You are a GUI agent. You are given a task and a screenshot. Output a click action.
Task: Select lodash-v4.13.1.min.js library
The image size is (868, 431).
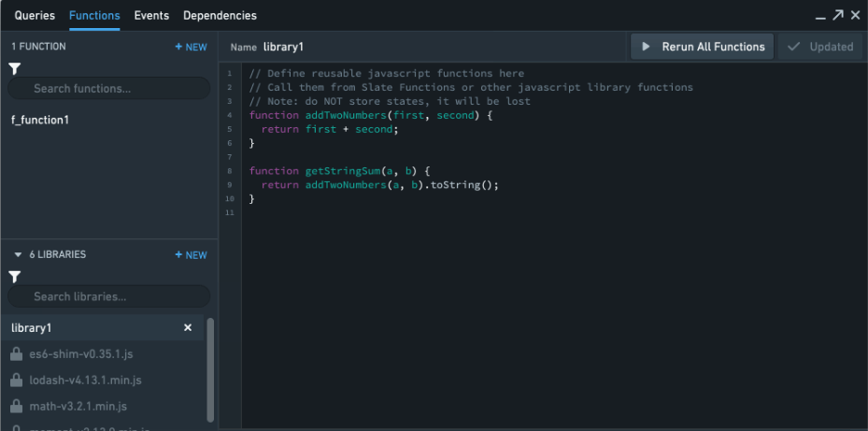85,380
